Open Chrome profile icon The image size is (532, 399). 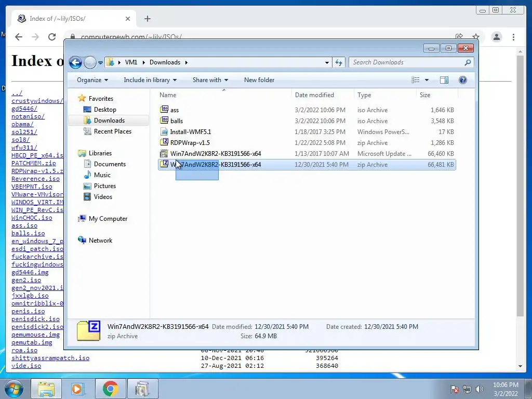[x=496, y=37]
